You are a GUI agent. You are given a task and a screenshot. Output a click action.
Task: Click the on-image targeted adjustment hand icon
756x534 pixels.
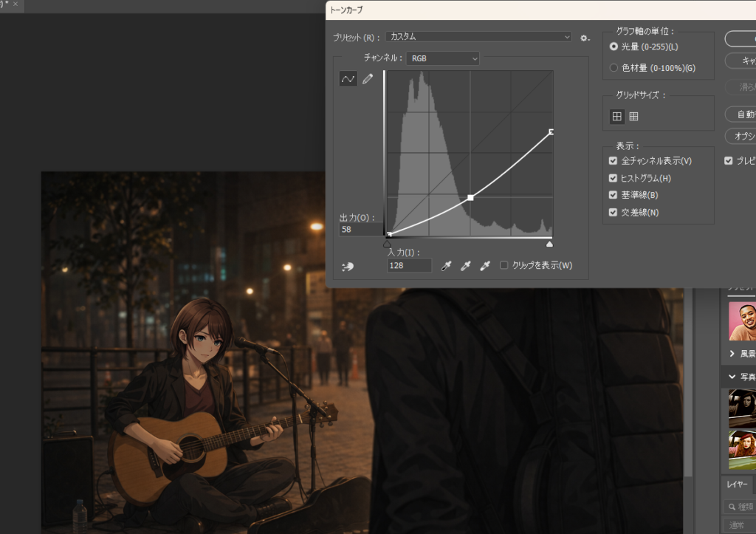[x=348, y=266]
